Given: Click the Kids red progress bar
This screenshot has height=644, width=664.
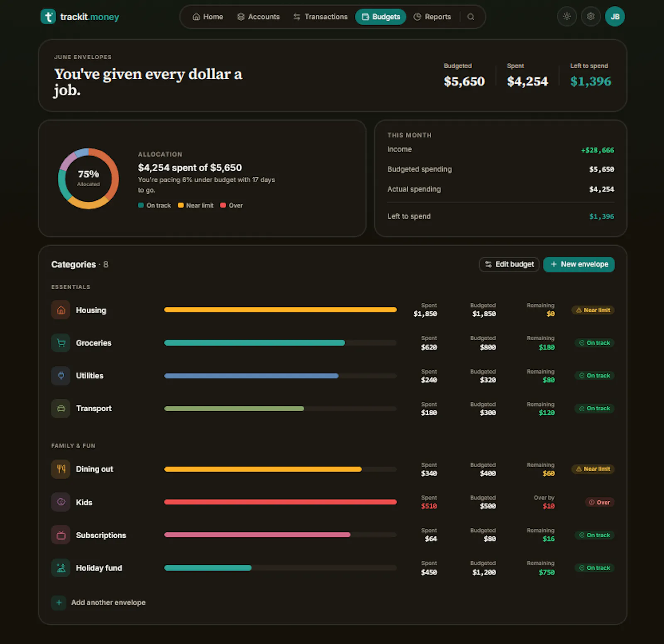Looking at the screenshot, I should tap(281, 502).
